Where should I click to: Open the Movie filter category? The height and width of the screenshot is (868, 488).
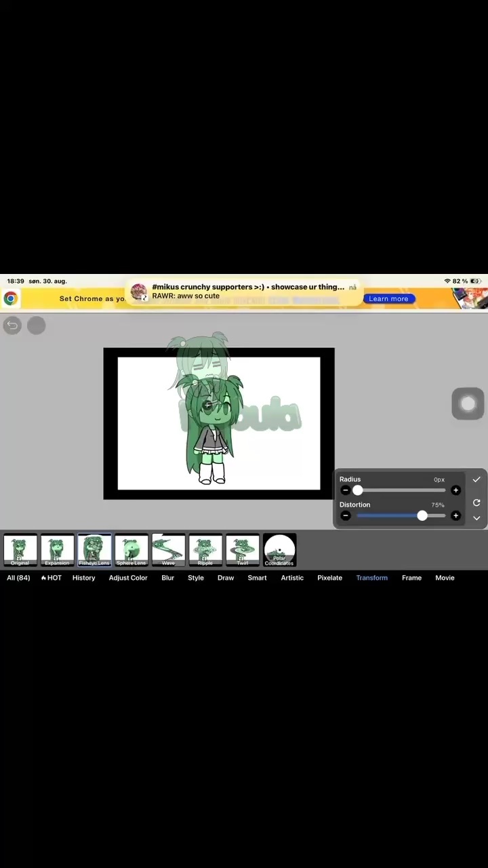pyautogui.click(x=445, y=578)
